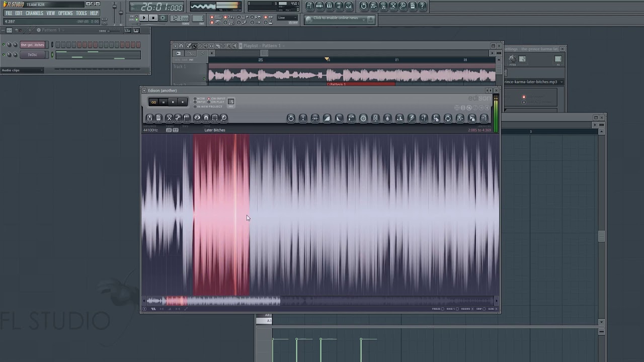Image resolution: width=644 pixels, height=362 pixels.
Task: Open the Edison wrench tools icon
Action: coord(178,118)
